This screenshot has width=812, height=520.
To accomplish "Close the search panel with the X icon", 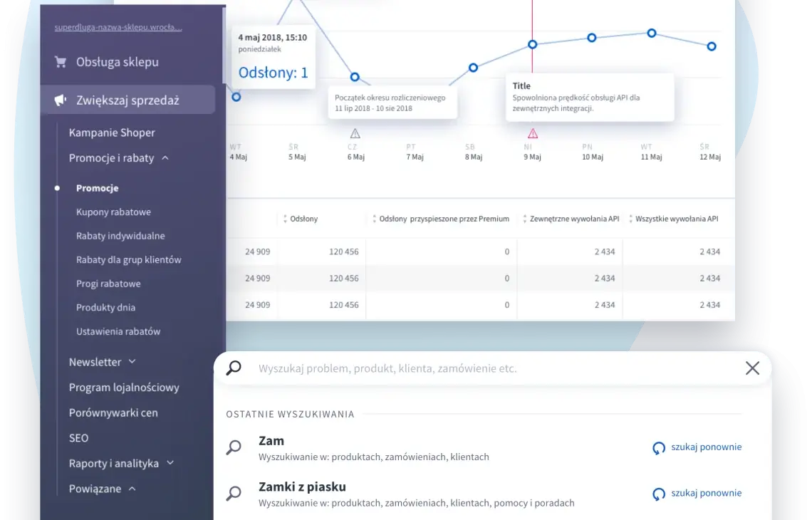I will (x=752, y=368).
